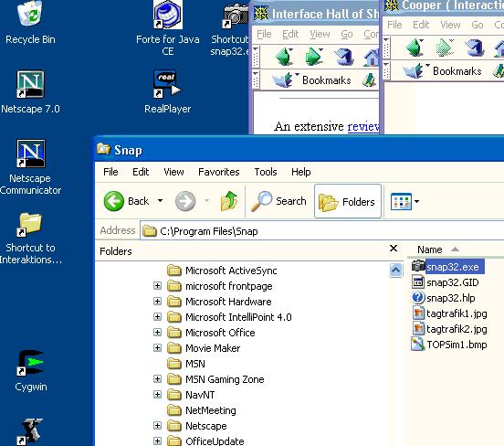Open Edit menu in Cooper browser window
504x446 pixels.
421,25
